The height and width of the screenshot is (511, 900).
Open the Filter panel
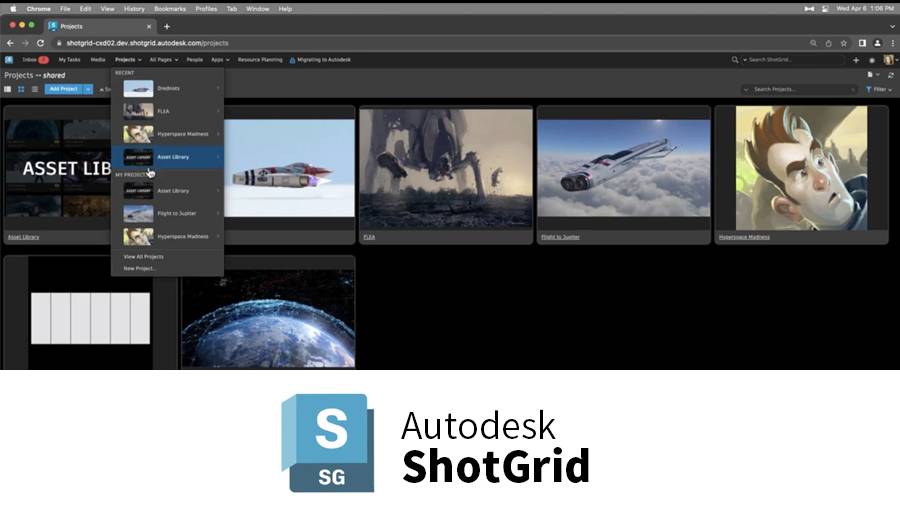[x=879, y=89]
